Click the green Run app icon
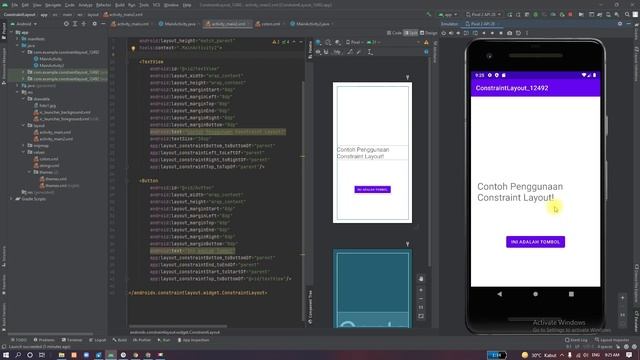This screenshot has width=640, height=360. (x=510, y=15)
